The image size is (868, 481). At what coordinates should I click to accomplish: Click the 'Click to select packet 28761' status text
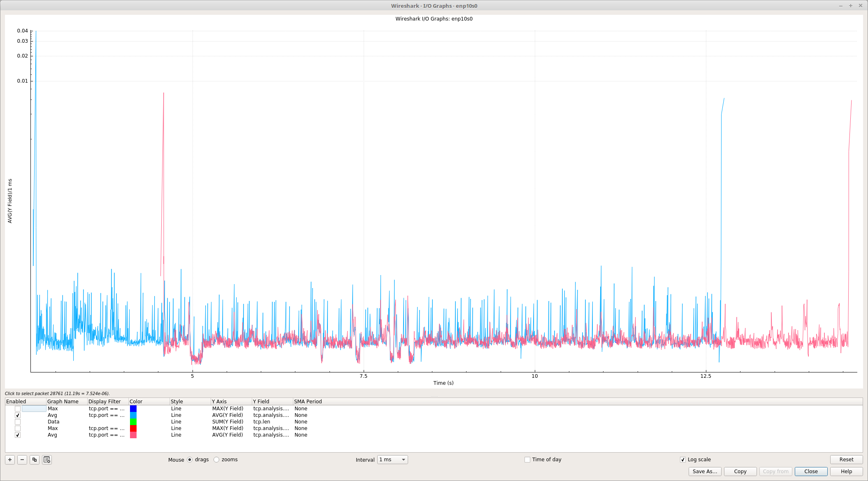click(x=57, y=393)
